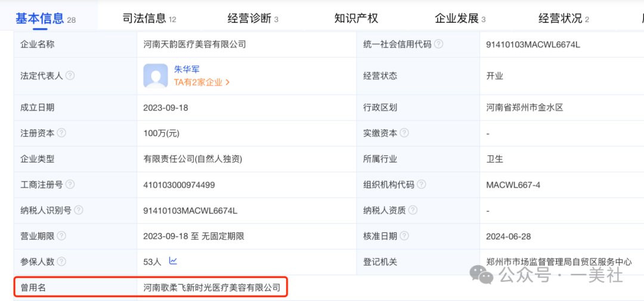The height and width of the screenshot is (301, 644).
Task: Click help icon next to 注册资本
Action: [61, 133]
